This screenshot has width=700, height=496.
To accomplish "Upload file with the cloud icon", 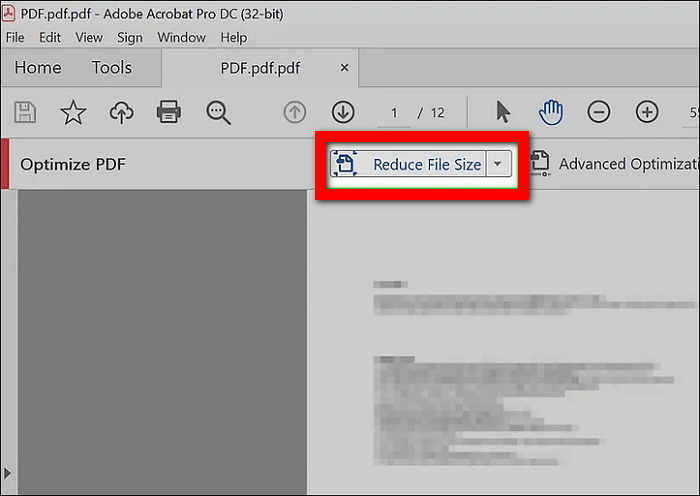I will click(x=121, y=112).
